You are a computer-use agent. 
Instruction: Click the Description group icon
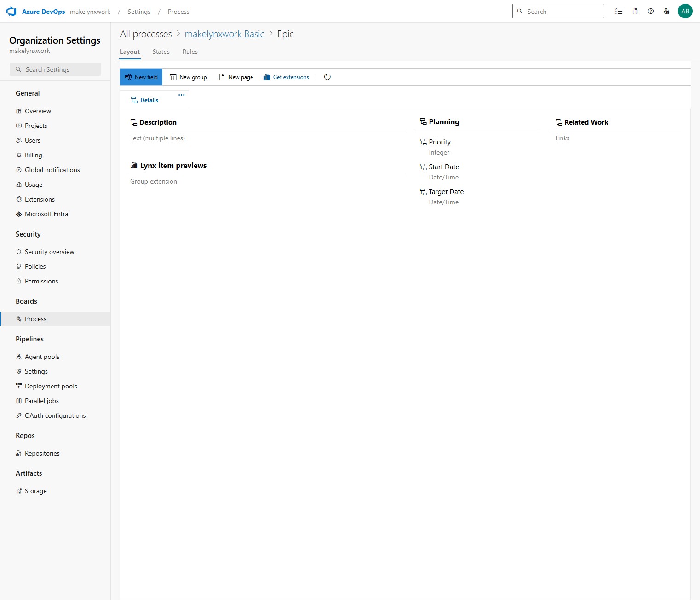(x=134, y=122)
